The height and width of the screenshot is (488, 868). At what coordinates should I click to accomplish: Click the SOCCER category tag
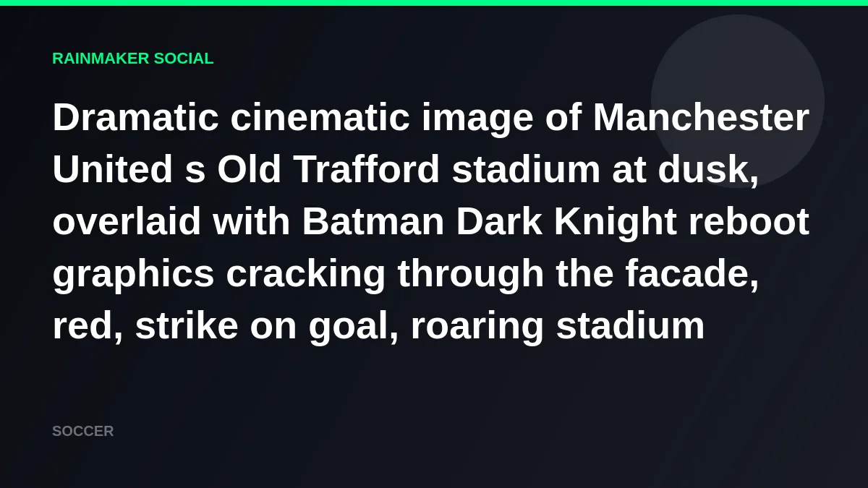click(82, 431)
